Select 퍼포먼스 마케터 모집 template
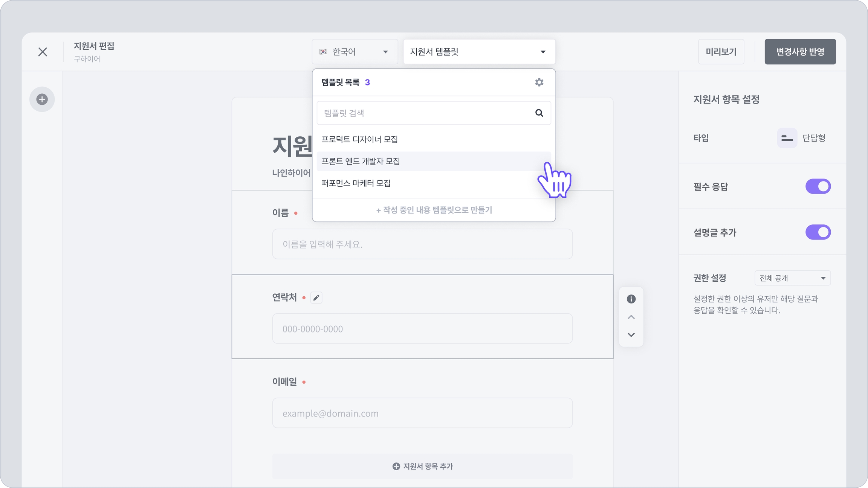Image resolution: width=868 pixels, height=488 pixels. click(x=356, y=183)
